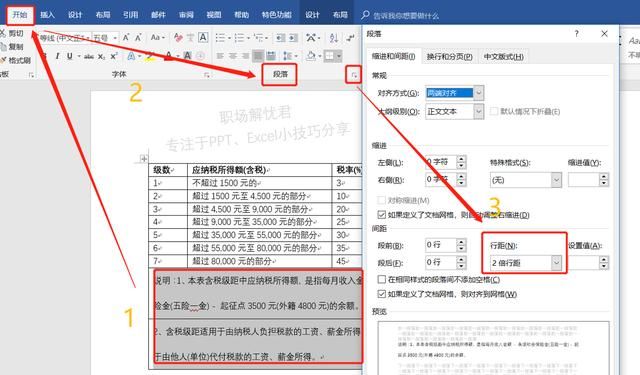The height and width of the screenshot is (375, 640).
Task: Click the search box 告诉我你想要做什么
Action: [406, 16]
